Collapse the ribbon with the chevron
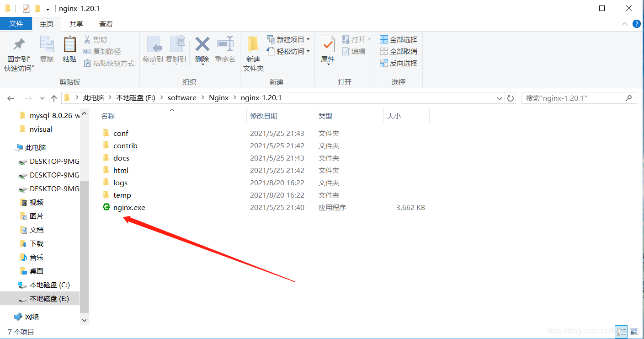Screen dimensions: 644x339 [624, 24]
